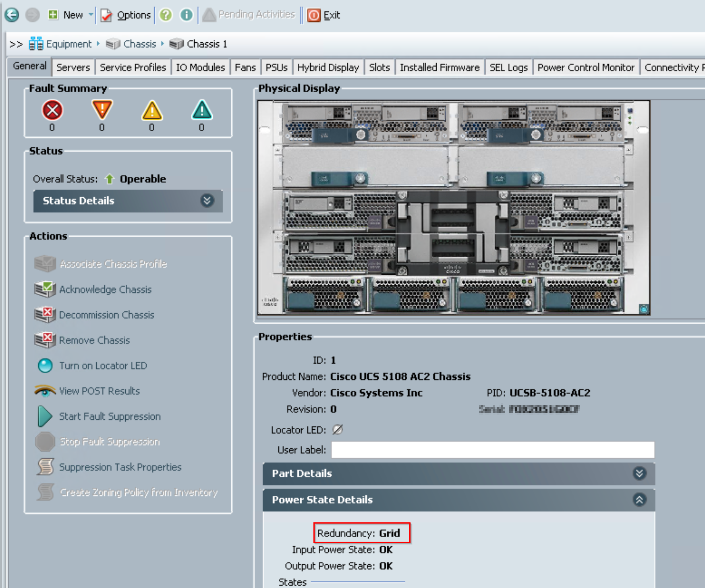Screen dimensions: 705x588
Task: Click the Operable status green arrow icon
Action: [x=109, y=179]
